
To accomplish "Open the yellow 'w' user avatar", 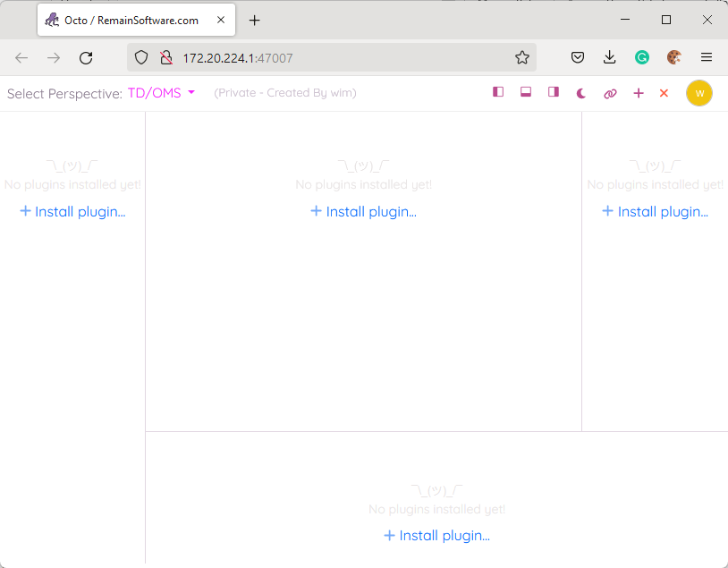I will click(x=699, y=93).
